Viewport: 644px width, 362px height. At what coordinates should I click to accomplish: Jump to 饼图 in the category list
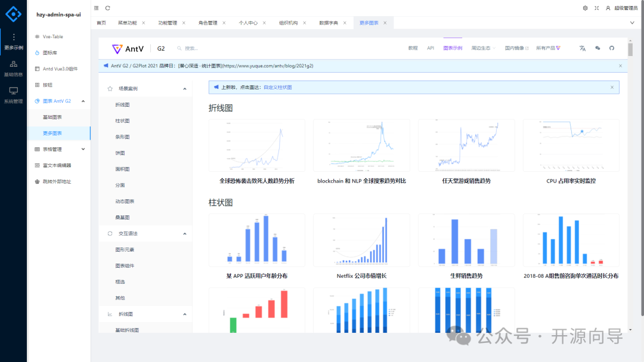pyautogui.click(x=120, y=153)
